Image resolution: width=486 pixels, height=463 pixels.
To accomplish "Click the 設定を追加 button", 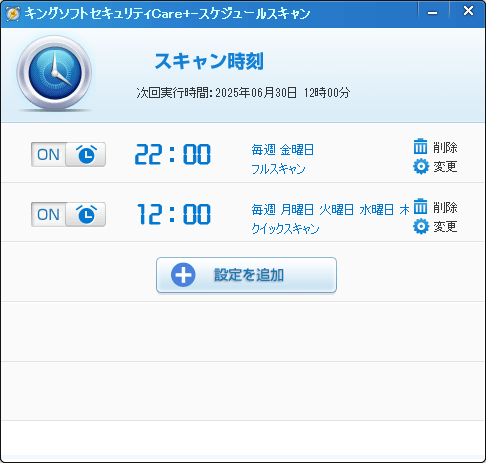I will 246,275.
